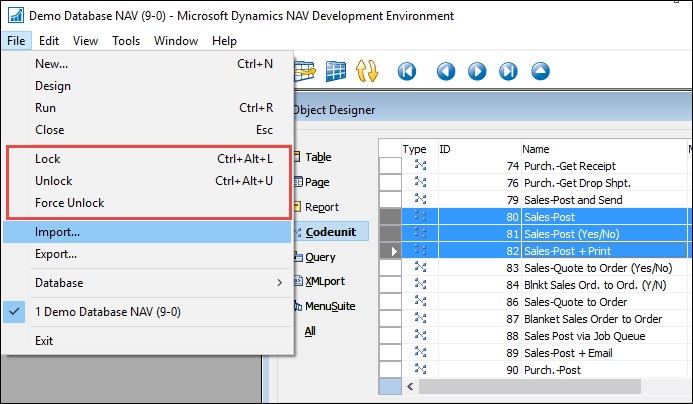Click the type icon for Sales-Quote to Order (Yes/No)
The width and height of the screenshot is (693, 404).
coord(420,267)
